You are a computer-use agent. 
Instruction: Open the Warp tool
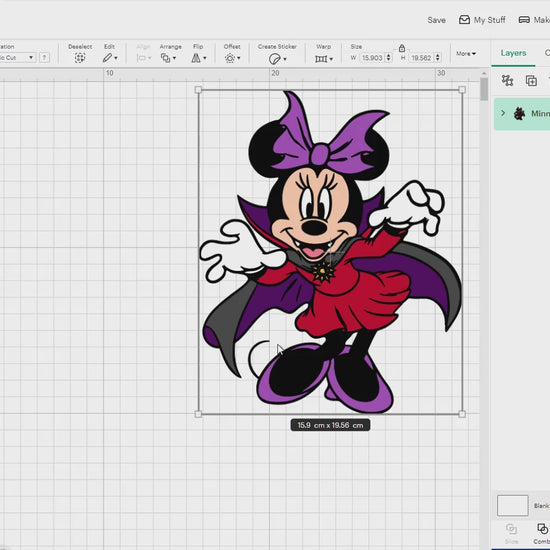click(x=321, y=59)
